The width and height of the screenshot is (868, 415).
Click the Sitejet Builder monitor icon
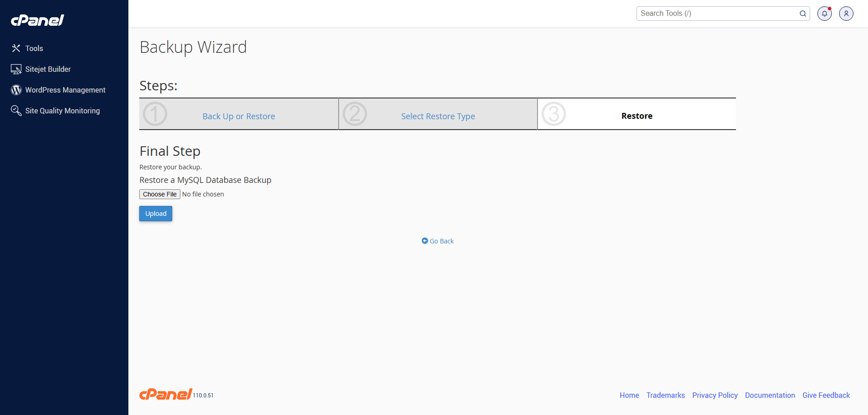[x=16, y=69]
